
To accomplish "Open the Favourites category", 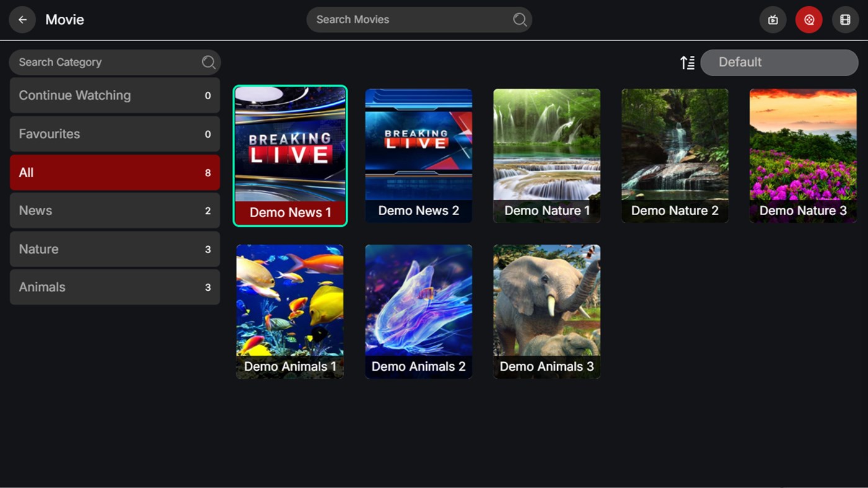I will [115, 134].
